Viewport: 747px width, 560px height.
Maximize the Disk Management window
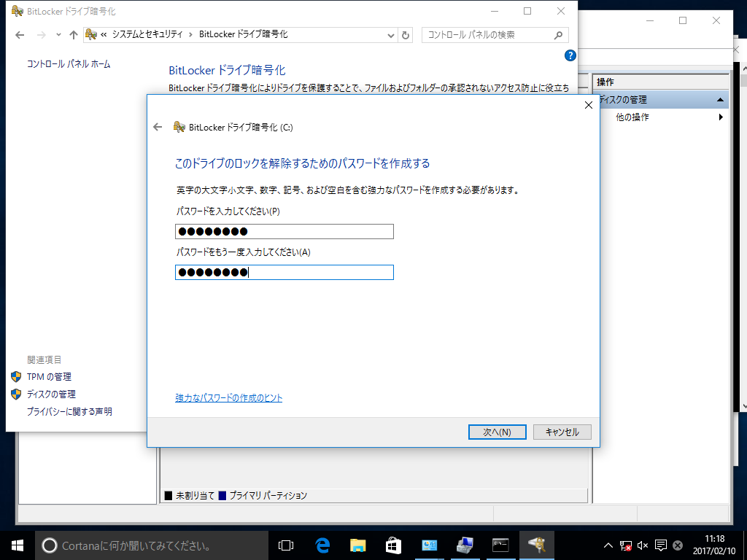coord(683,20)
